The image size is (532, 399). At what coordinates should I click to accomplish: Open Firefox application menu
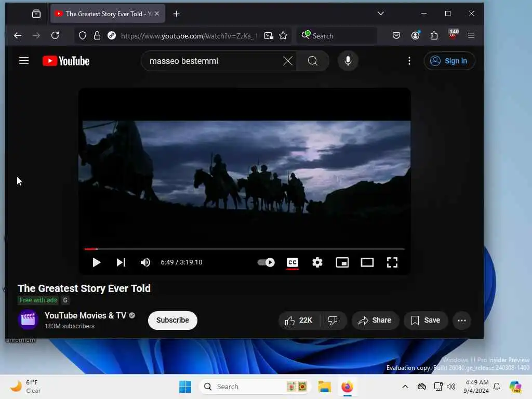471,35
